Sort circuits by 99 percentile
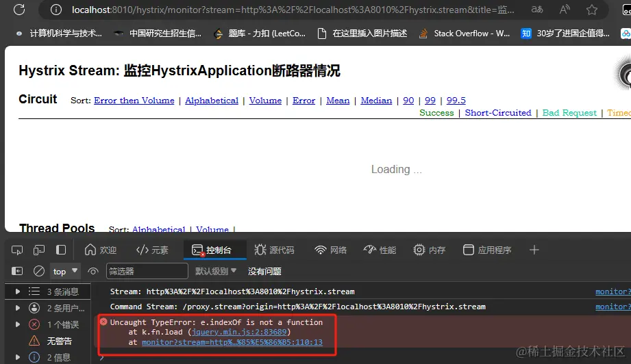The width and height of the screenshot is (631, 364). pyautogui.click(x=430, y=101)
